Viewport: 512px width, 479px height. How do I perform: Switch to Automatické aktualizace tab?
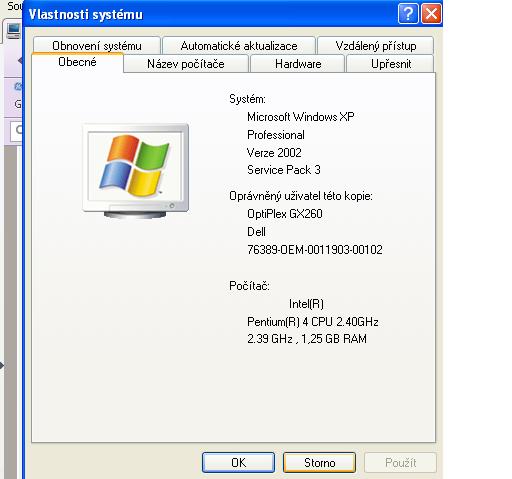click(239, 45)
